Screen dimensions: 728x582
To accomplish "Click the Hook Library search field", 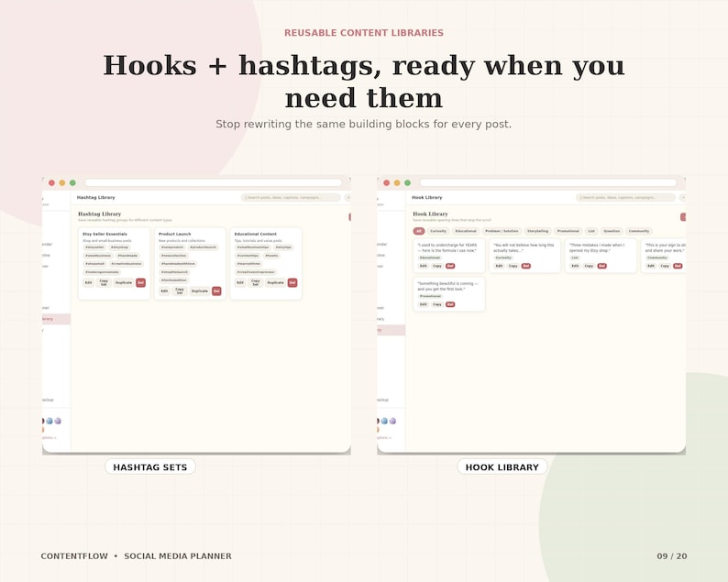I will 625,198.
